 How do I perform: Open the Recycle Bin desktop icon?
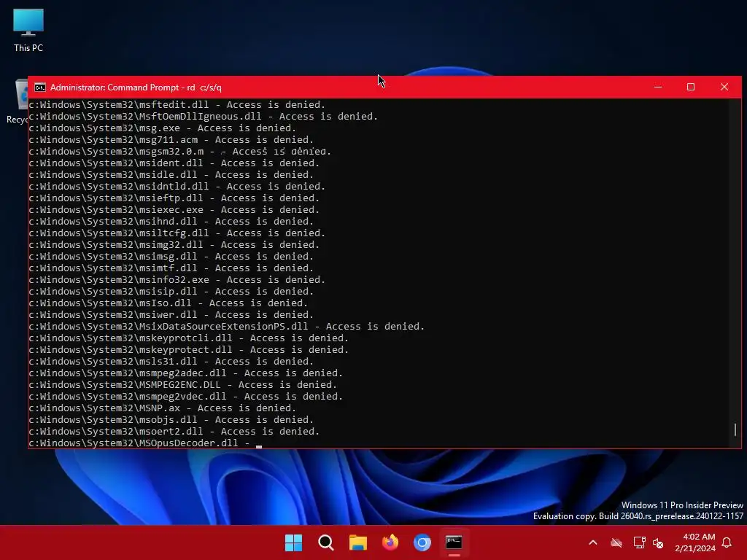(18, 102)
